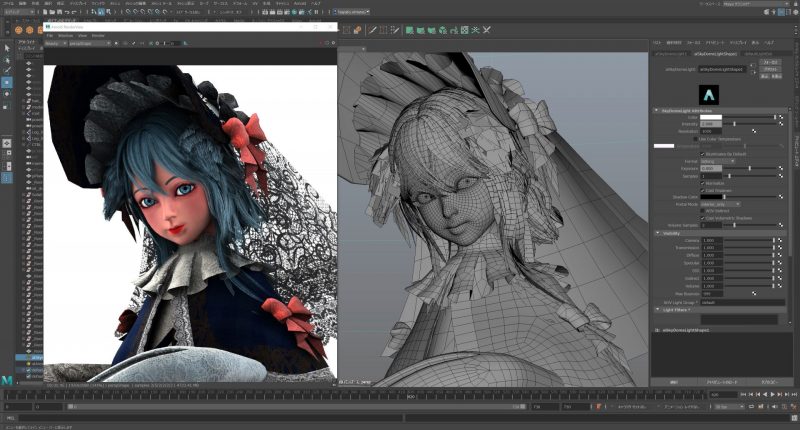The height and width of the screenshot is (430, 800).
Task: Open the menu set mode dropdown
Action: 19,12
